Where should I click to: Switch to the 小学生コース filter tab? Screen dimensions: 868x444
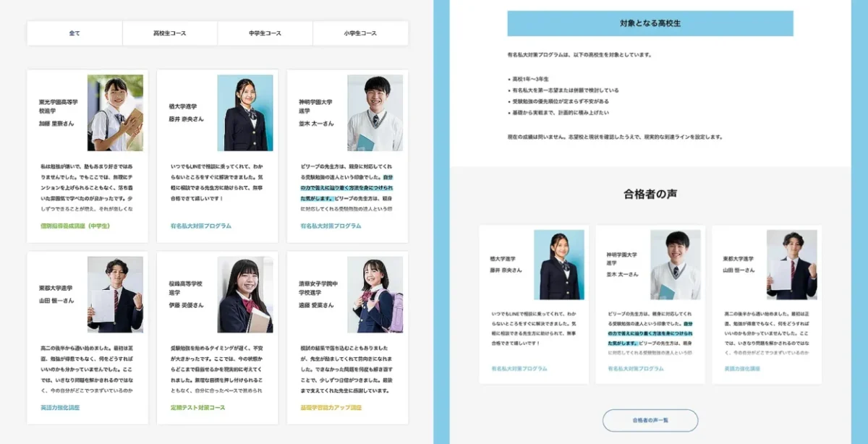click(x=359, y=33)
